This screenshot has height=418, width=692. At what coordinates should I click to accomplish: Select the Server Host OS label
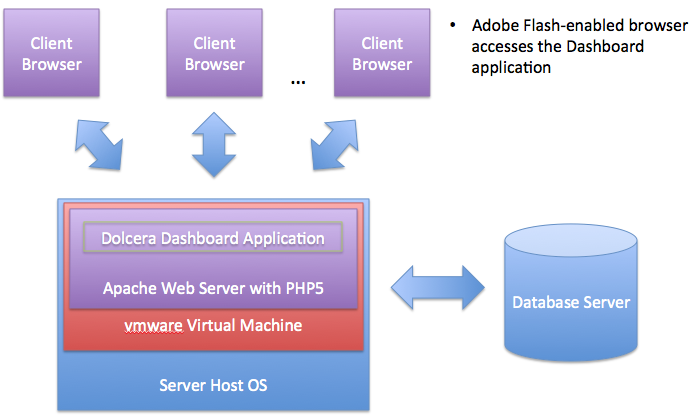point(212,385)
